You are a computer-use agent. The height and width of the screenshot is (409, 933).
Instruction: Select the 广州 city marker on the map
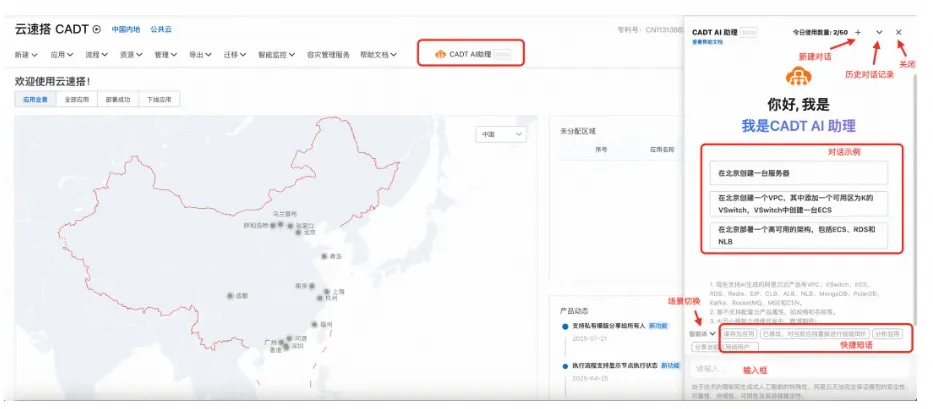(281, 342)
